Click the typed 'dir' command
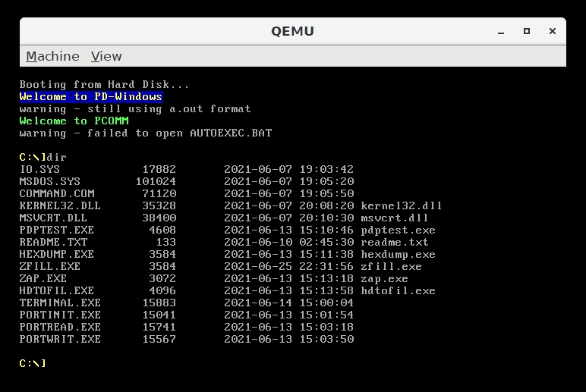 tap(56, 158)
